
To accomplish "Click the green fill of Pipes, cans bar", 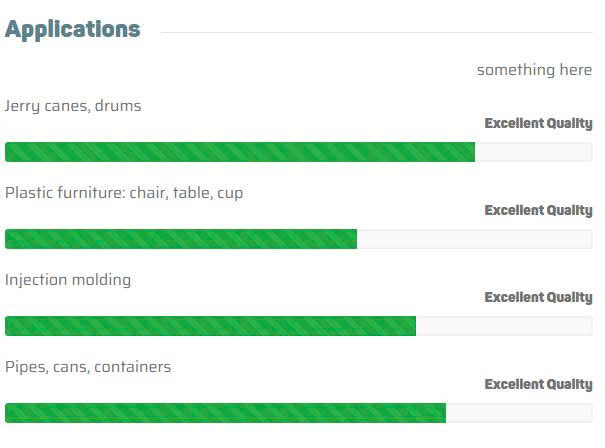I will click(225, 413).
